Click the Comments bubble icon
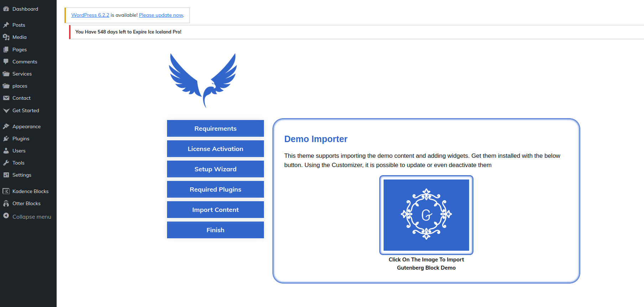Image resolution: width=644 pixels, height=307 pixels. [x=6, y=62]
